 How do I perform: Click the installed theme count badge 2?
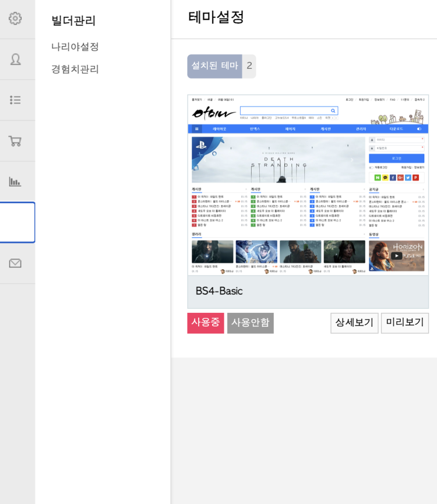tap(249, 66)
